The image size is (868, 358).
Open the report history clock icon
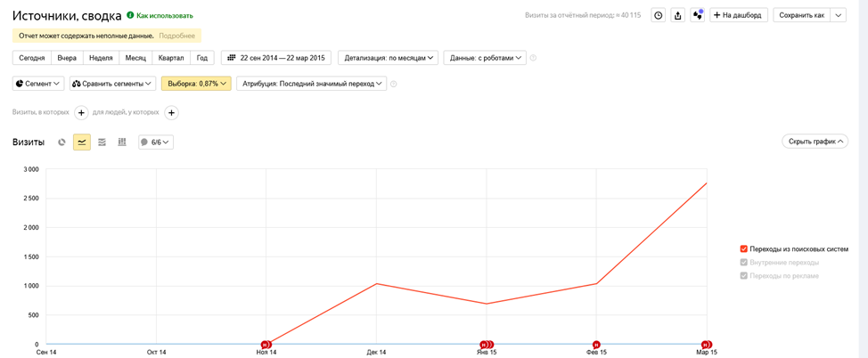pos(658,15)
